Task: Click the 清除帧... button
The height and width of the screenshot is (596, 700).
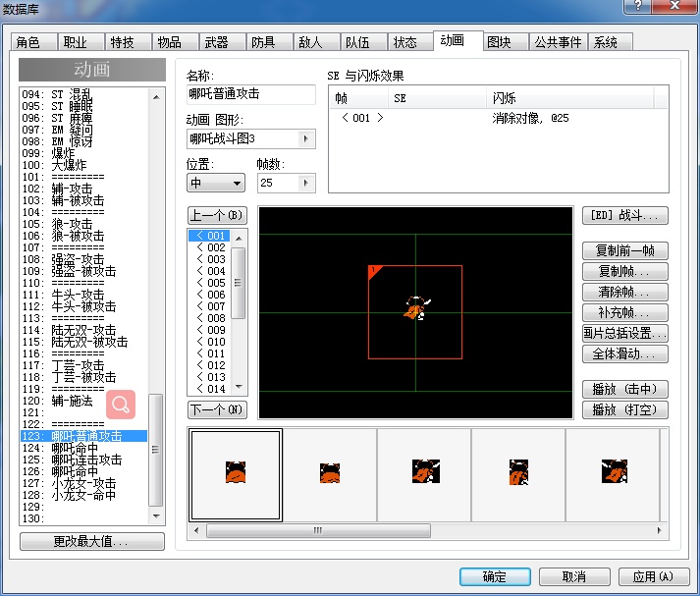Action: click(x=625, y=292)
